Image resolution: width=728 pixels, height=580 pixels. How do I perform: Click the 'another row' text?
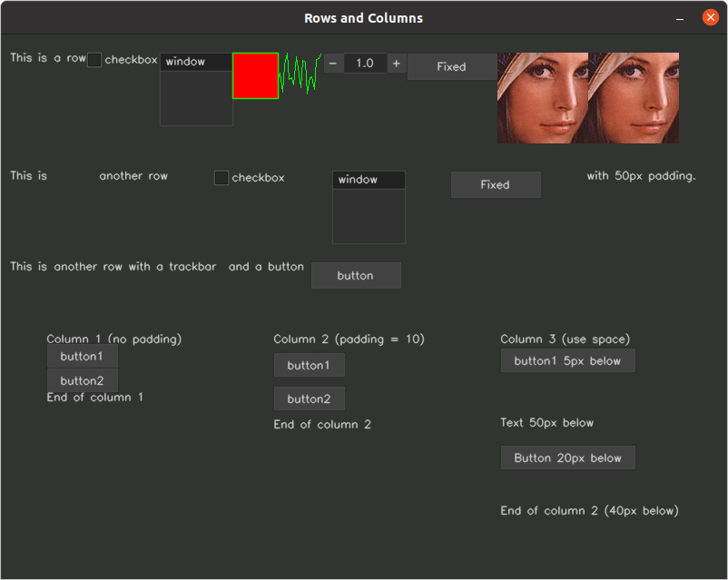pos(133,176)
